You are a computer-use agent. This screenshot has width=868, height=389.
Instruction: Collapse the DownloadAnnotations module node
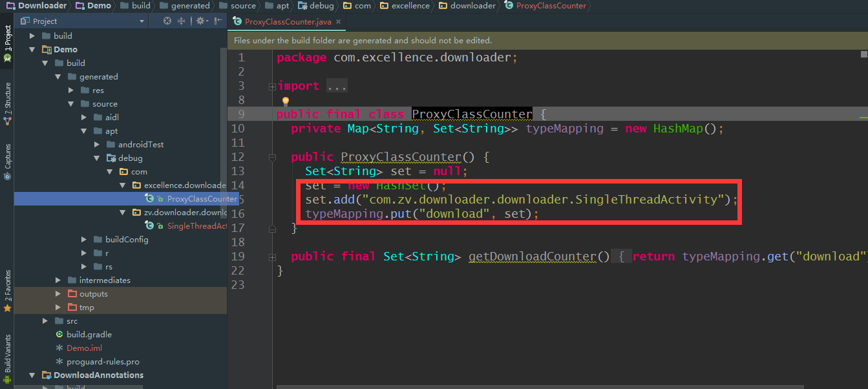[32, 375]
